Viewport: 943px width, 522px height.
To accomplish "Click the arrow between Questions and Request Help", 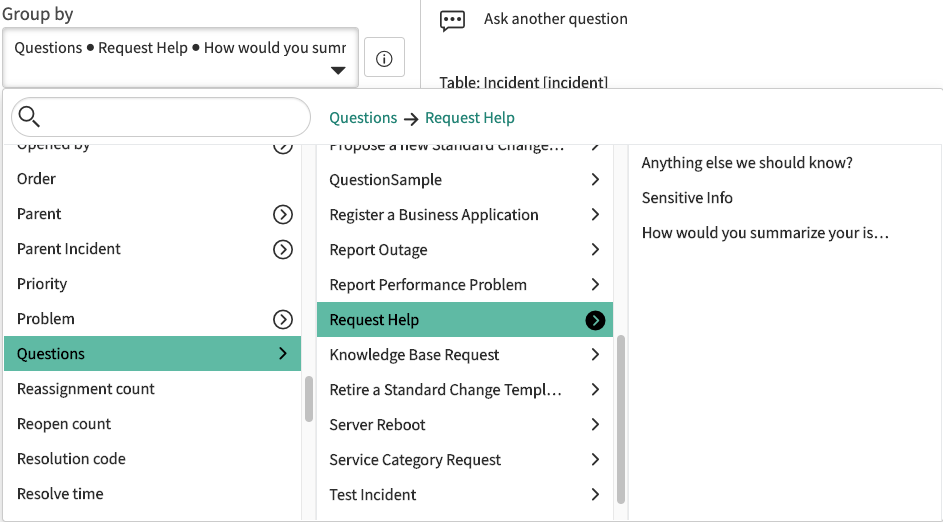I will (x=411, y=119).
